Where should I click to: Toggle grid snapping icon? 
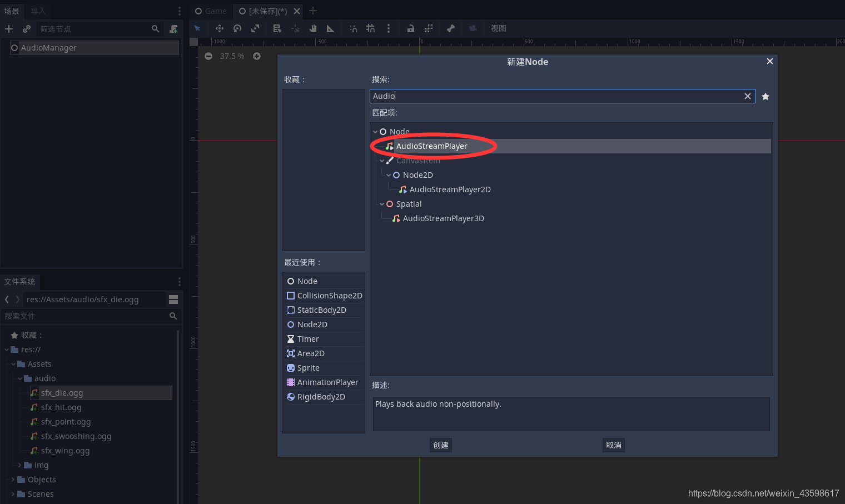pos(371,28)
